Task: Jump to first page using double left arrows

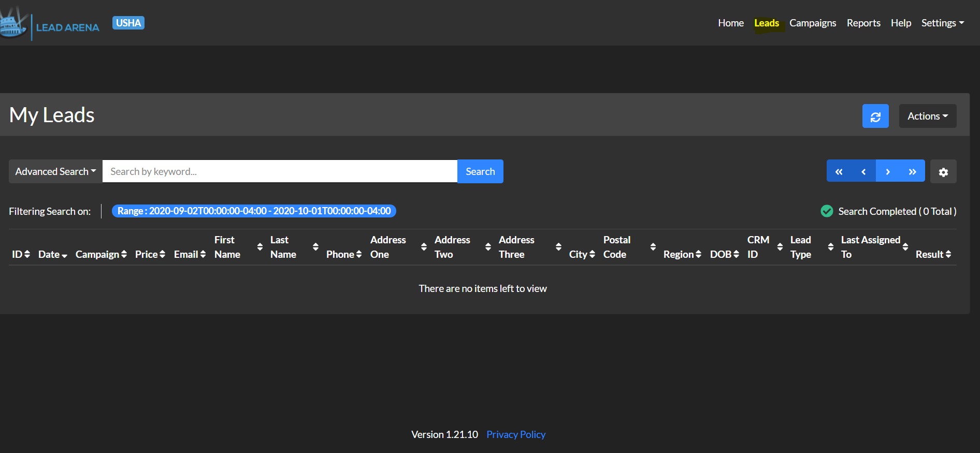Action: tap(839, 171)
